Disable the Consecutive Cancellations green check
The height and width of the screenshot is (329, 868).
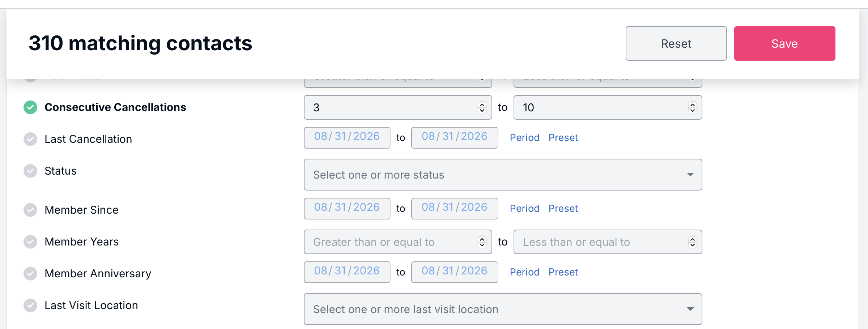coord(30,107)
